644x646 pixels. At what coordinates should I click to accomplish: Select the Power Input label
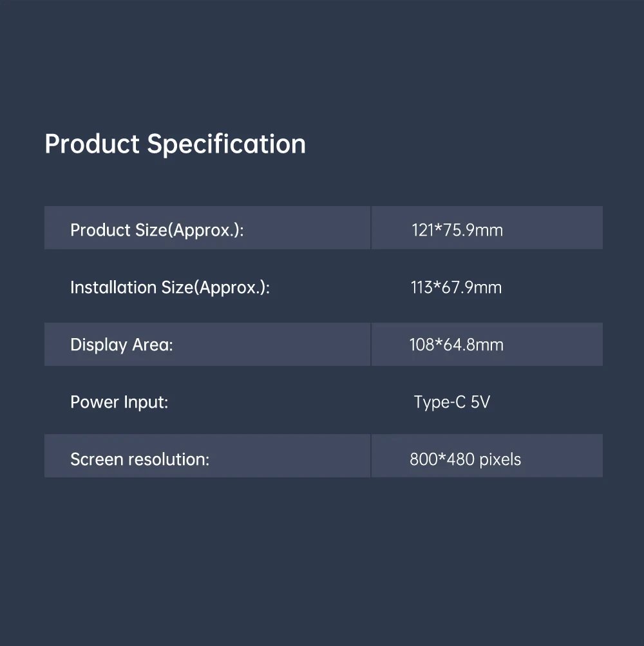coord(119,402)
